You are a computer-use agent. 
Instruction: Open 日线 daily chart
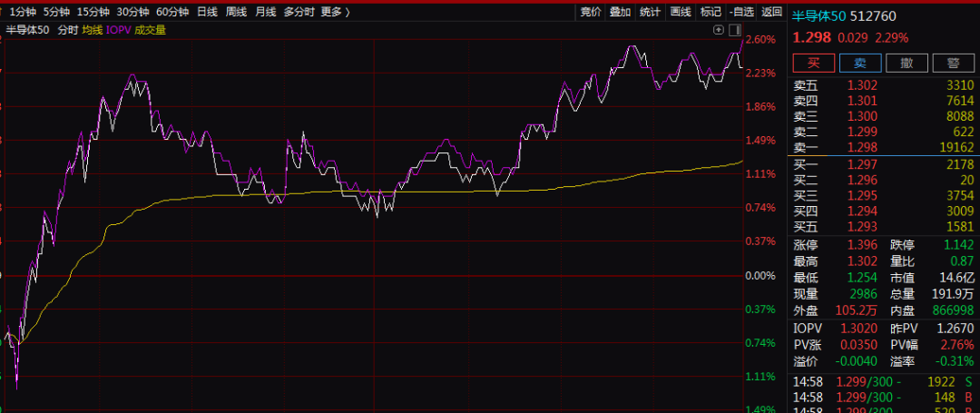coord(207,11)
